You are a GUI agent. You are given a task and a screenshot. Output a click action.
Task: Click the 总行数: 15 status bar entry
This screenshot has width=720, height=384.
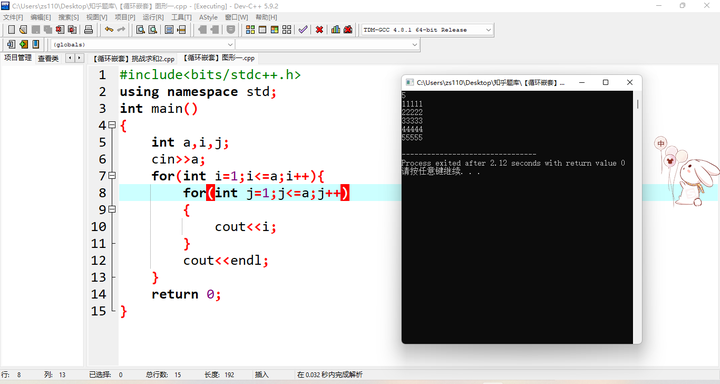coord(163,375)
